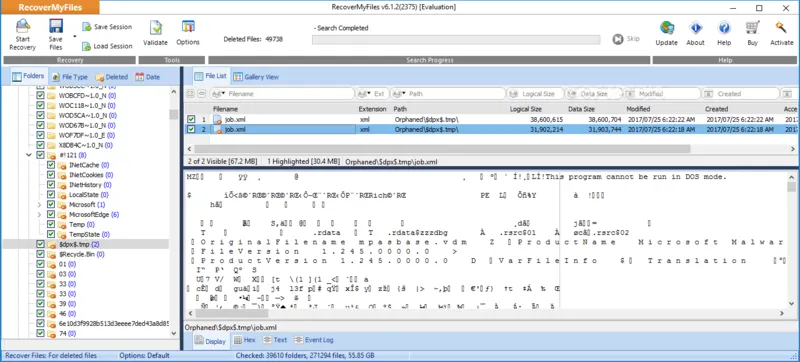The height and width of the screenshot is (362, 800).
Task: Uncheck the WOBCFD~1.0_N folder checkbox
Action: click(40, 95)
